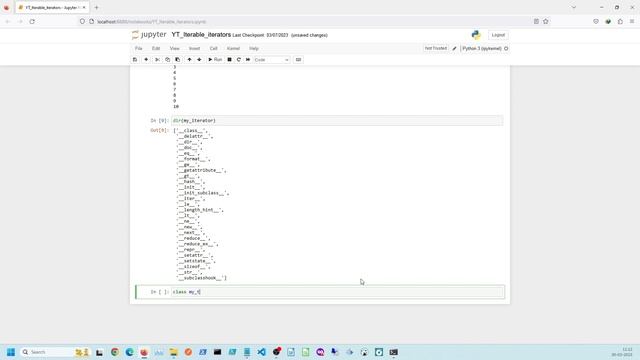The height and width of the screenshot is (360, 640).
Task: Open the Help menu
Action: coord(254,48)
